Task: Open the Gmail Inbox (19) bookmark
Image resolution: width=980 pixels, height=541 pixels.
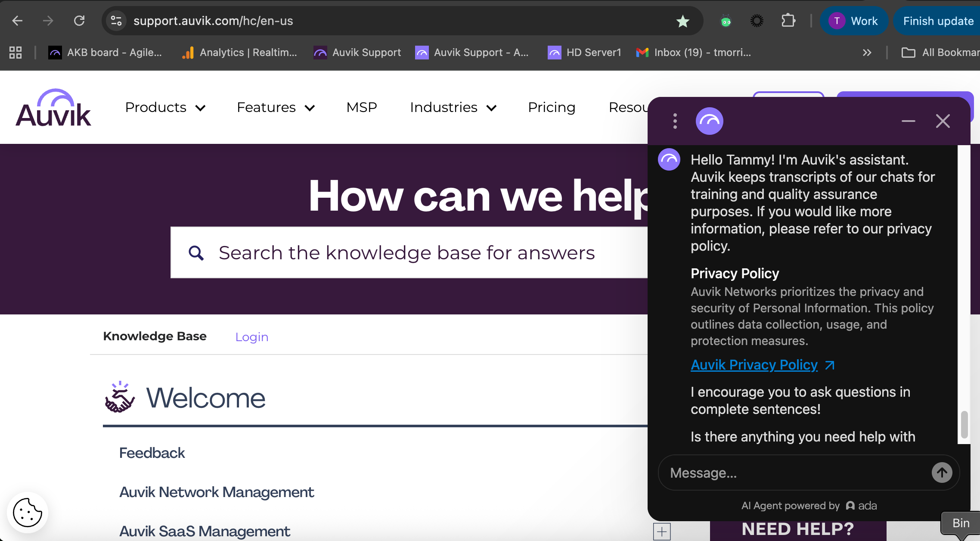Action: 693,53
